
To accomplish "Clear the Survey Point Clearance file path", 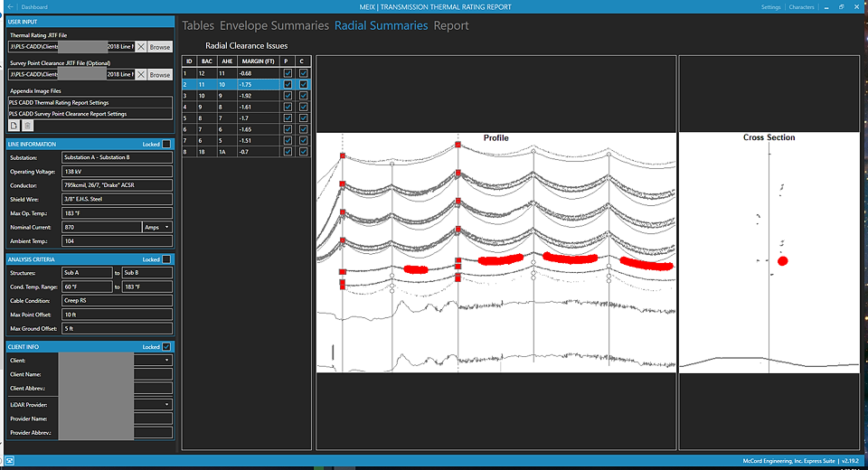I will pyautogui.click(x=141, y=75).
